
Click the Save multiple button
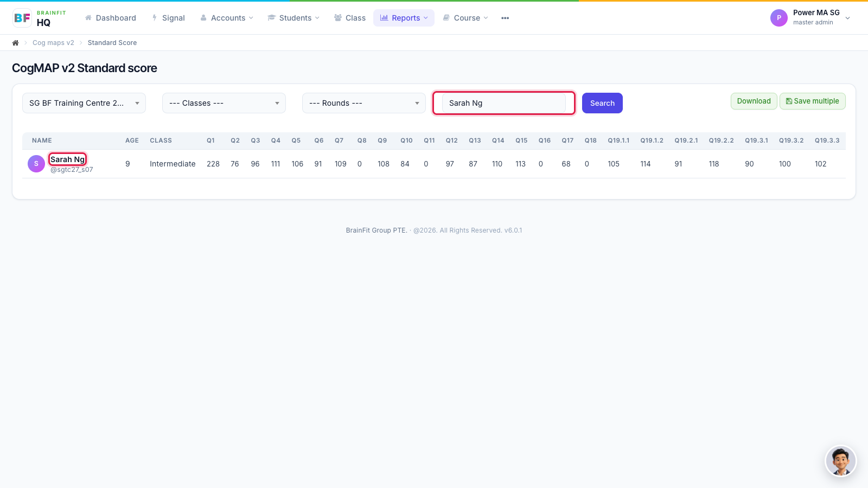pyautogui.click(x=813, y=101)
